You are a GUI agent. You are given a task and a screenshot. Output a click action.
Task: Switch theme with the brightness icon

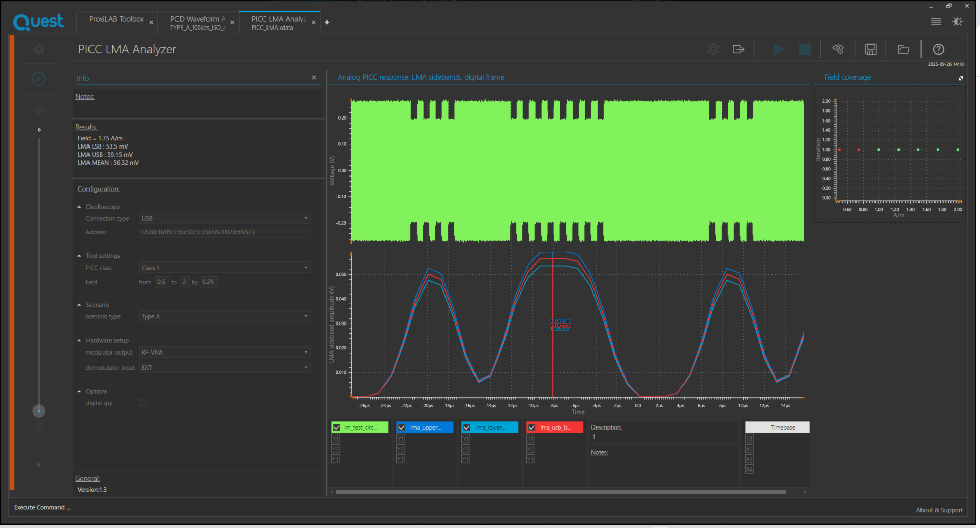pos(957,22)
